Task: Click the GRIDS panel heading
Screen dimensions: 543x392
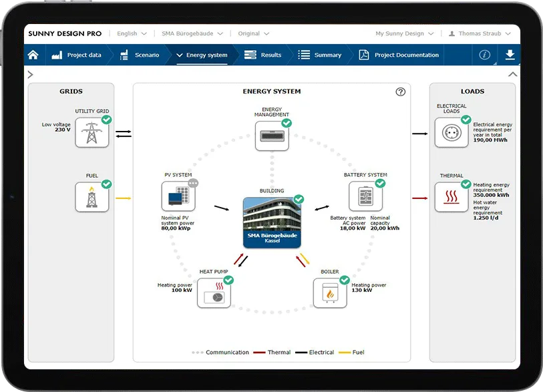Action: pos(71,91)
